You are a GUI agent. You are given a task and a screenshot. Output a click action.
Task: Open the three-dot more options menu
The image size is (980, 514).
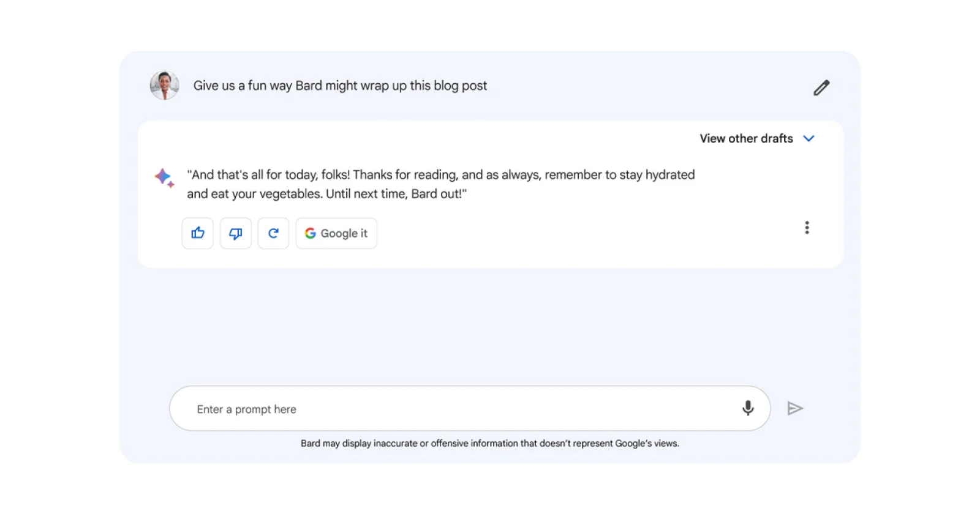(807, 228)
